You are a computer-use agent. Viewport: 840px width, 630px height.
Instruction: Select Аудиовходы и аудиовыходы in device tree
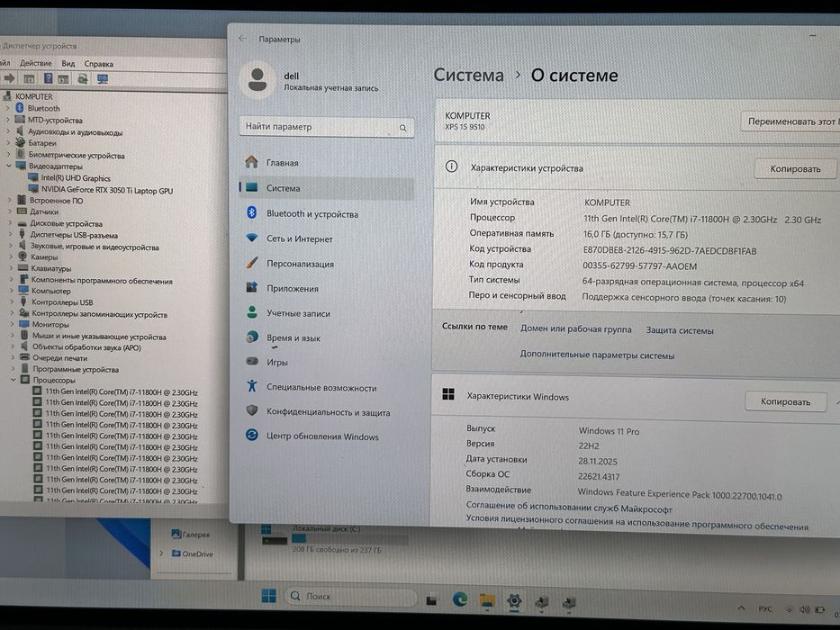75,131
